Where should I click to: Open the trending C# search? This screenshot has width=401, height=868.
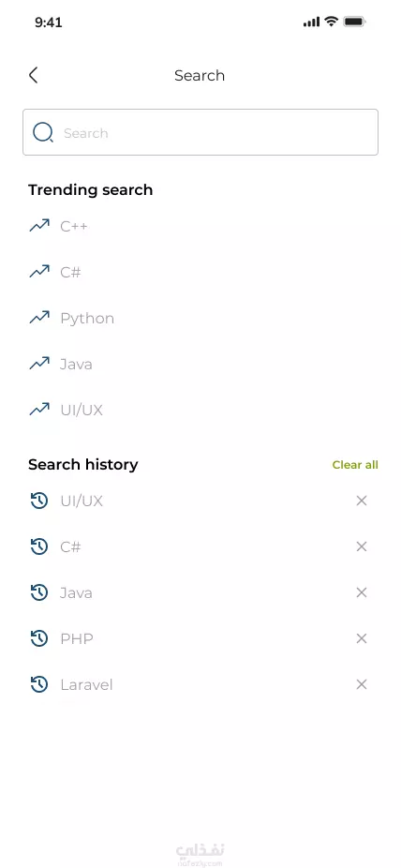coord(70,273)
